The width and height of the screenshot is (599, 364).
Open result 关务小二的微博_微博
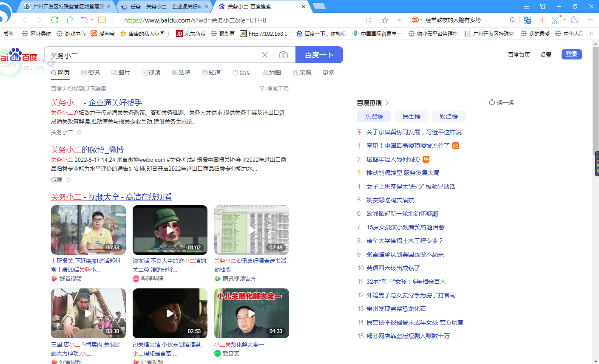[88, 150]
